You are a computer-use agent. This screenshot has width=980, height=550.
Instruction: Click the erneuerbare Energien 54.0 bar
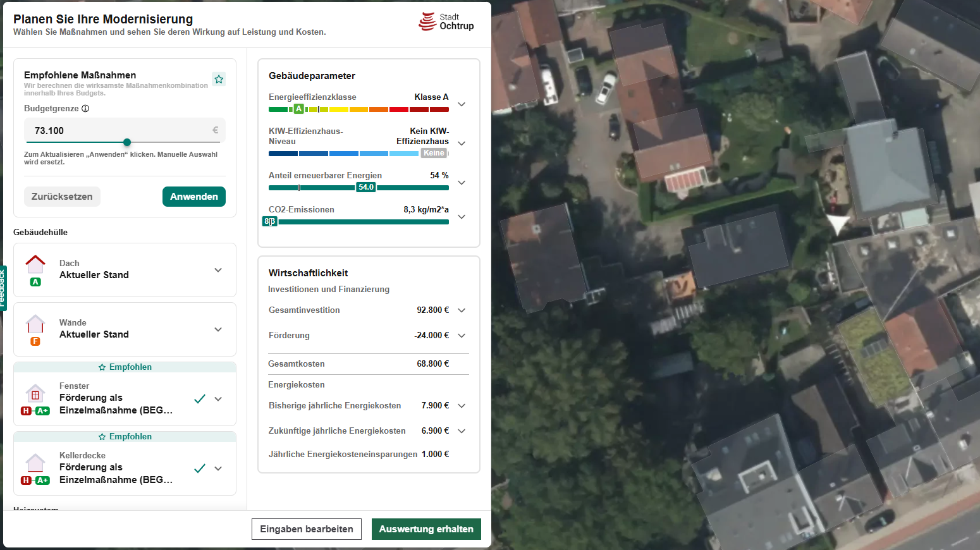(358, 188)
